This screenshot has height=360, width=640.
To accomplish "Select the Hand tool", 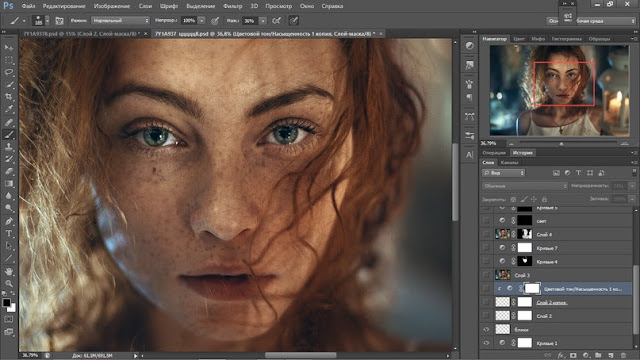I will pyautogui.click(x=9, y=271).
